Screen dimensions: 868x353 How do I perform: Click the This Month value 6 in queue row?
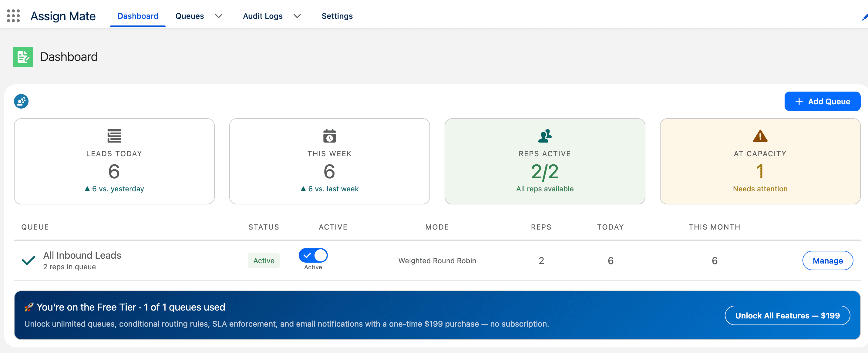click(714, 261)
